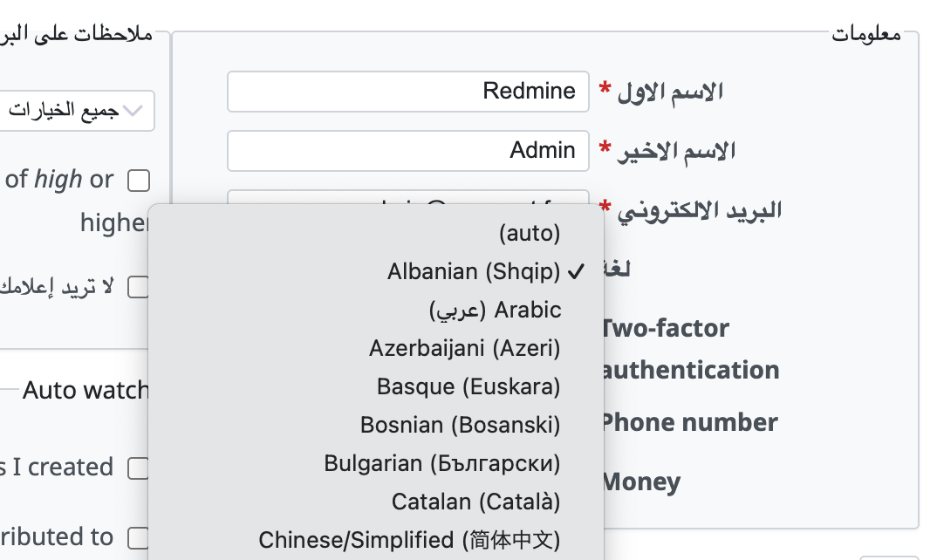Tick the "contributed to" auto watch checkbox
The width and height of the screenshot is (937, 560).
139,537
